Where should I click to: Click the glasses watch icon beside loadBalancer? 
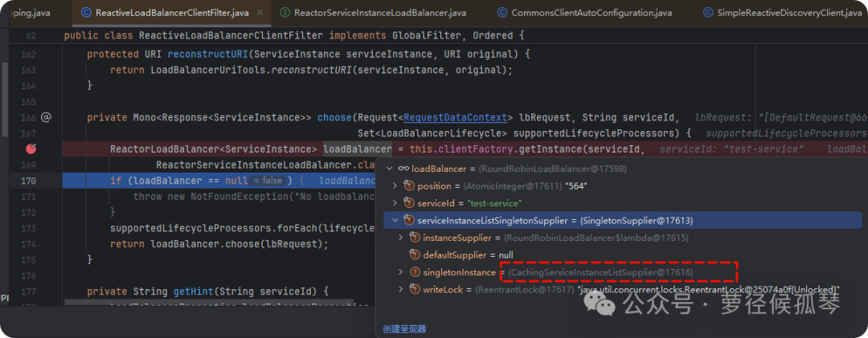pyautogui.click(x=403, y=168)
